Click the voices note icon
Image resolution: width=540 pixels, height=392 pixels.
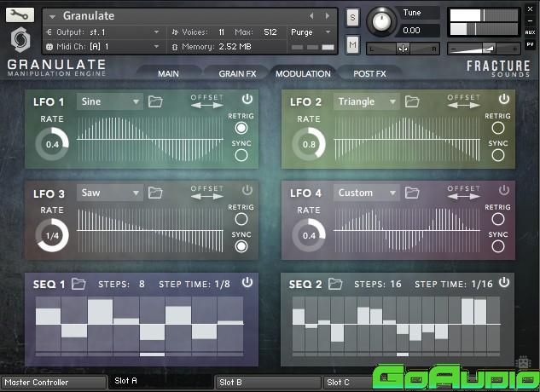[x=175, y=32]
